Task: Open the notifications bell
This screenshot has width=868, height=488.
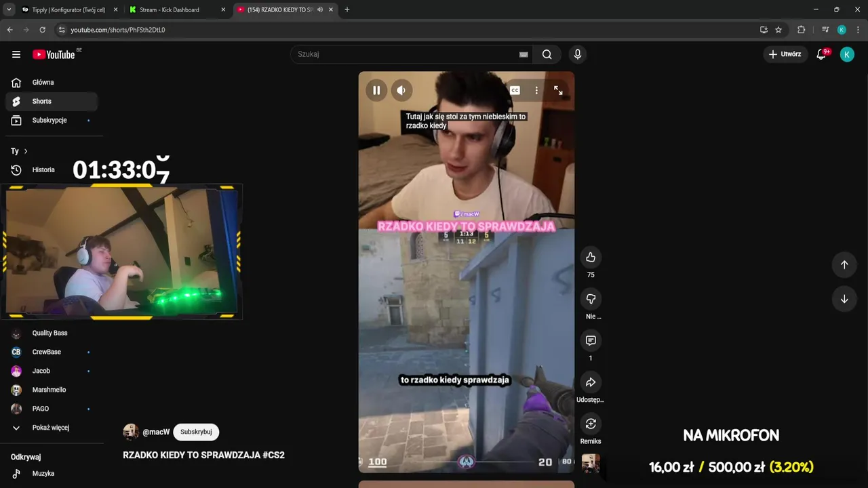Action: click(x=821, y=54)
